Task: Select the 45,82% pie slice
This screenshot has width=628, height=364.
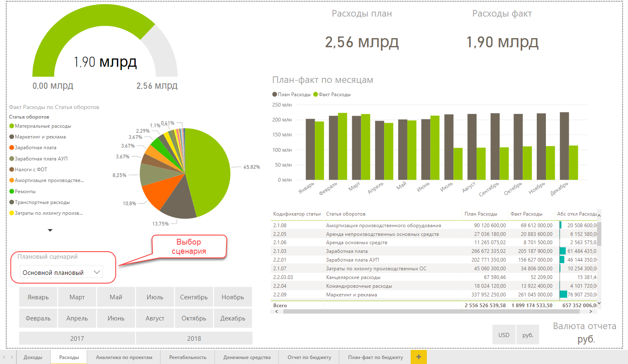Action: tap(209, 170)
